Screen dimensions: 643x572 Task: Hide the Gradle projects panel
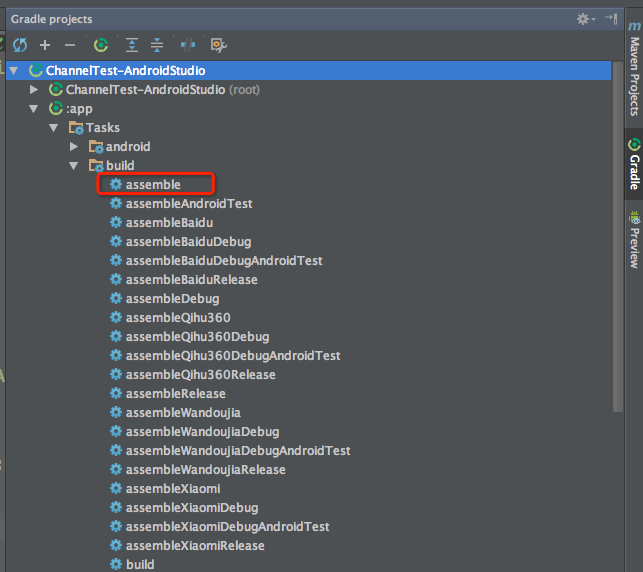coord(611,18)
